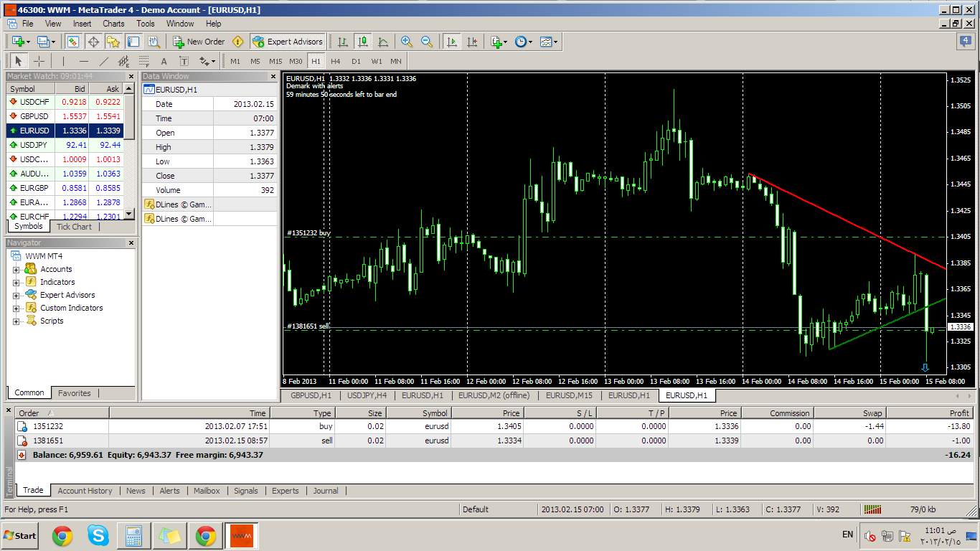Open the Indicators list toolbar dropdown
Image resolution: width=980 pixels, height=551 pixels.
(x=499, y=42)
